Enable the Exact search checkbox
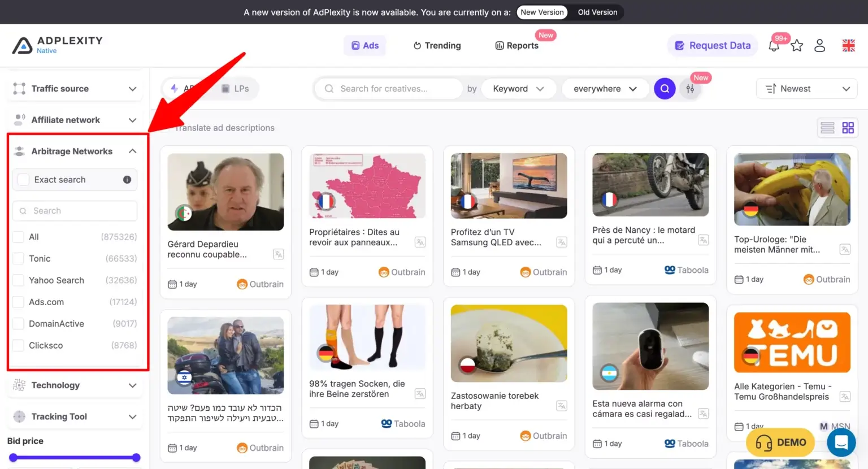868x469 pixels. coord(24,180)
